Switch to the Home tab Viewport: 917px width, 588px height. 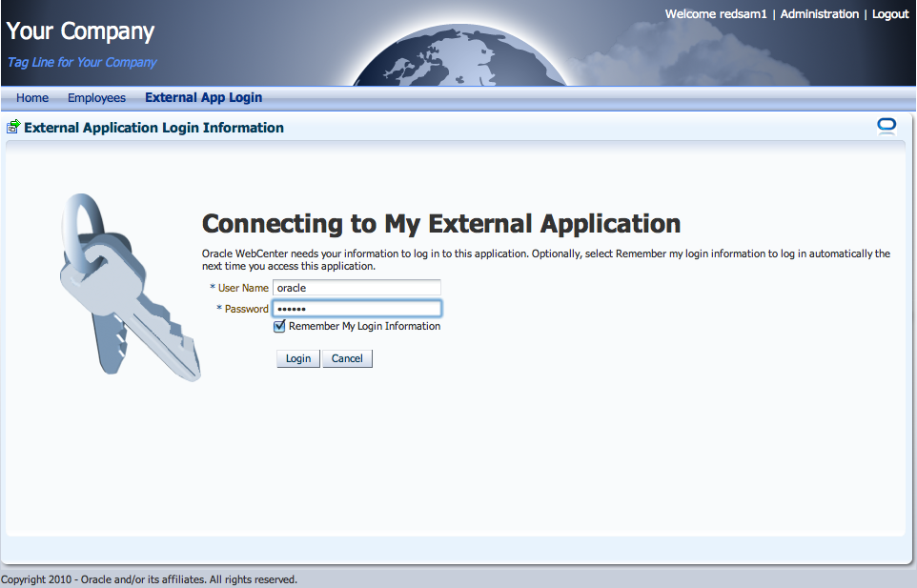31,97
